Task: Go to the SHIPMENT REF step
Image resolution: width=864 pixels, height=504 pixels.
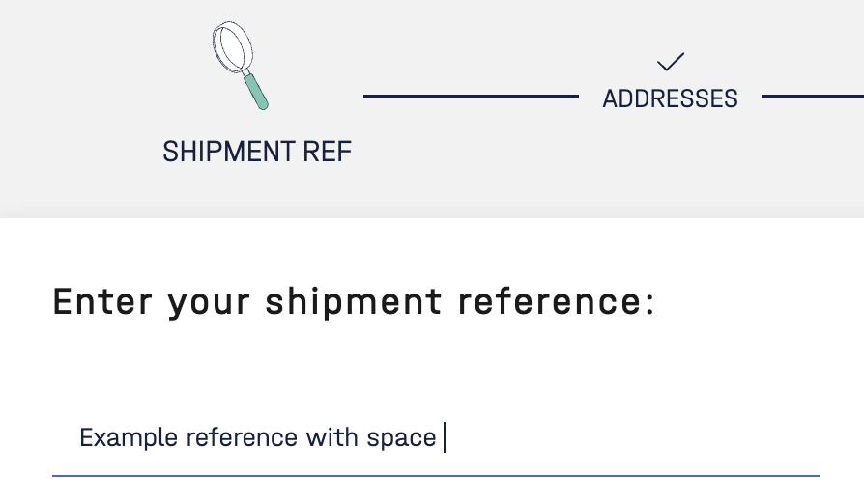Action: (257, 152)
